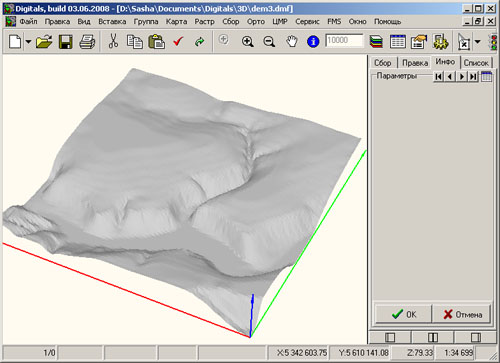This screenshot has width=500, height=363.
Task: Open the ЦМР menu
Action: click(280, 22)
